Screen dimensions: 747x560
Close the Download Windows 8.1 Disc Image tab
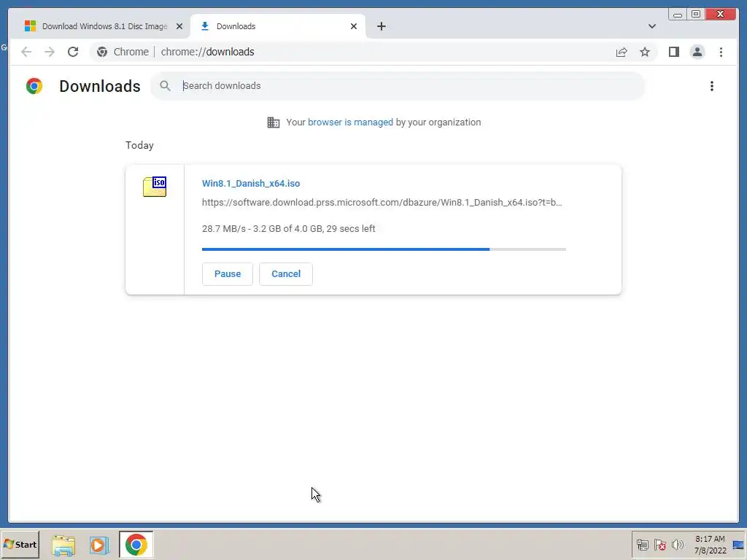pos(179,26)
